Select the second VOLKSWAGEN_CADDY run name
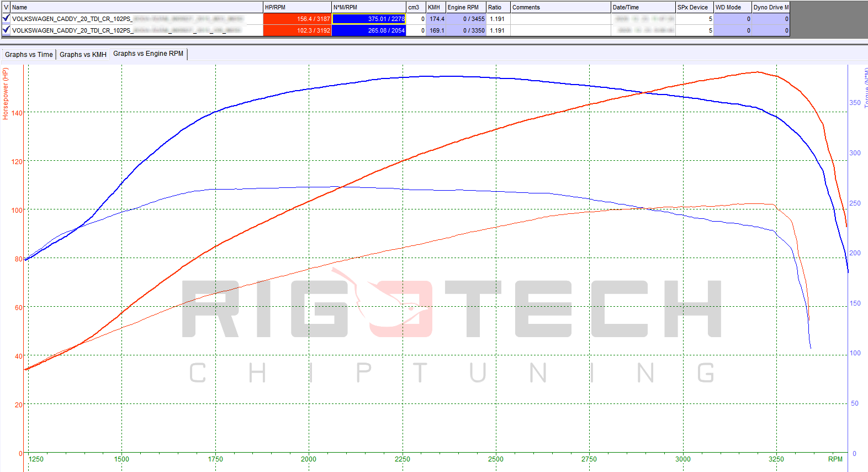The image size is (868, 472). (137, 30)
